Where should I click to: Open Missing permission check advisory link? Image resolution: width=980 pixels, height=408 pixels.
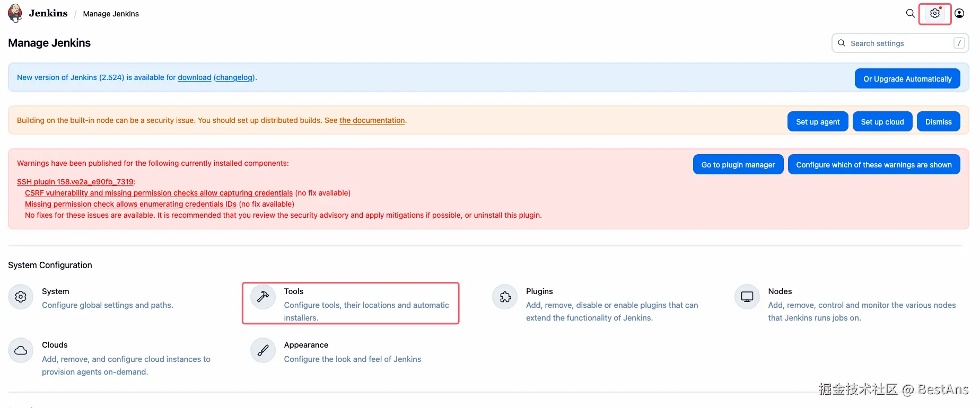point(130,204)
